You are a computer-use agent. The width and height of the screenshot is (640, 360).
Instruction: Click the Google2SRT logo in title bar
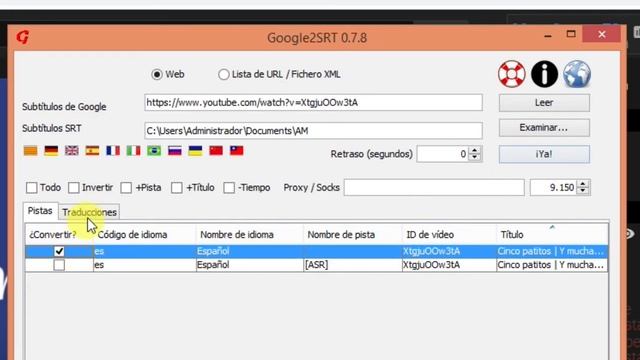tap(23, 37)
